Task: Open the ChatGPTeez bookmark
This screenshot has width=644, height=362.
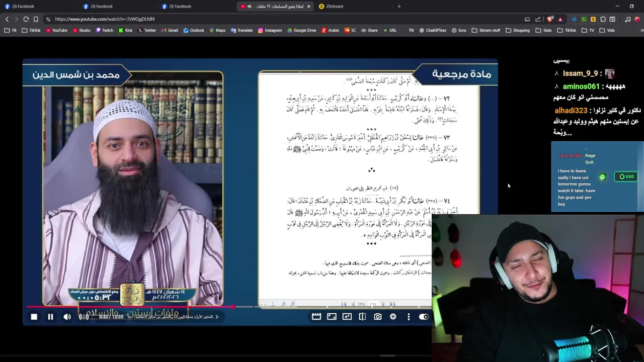Action: coord(433,30)
